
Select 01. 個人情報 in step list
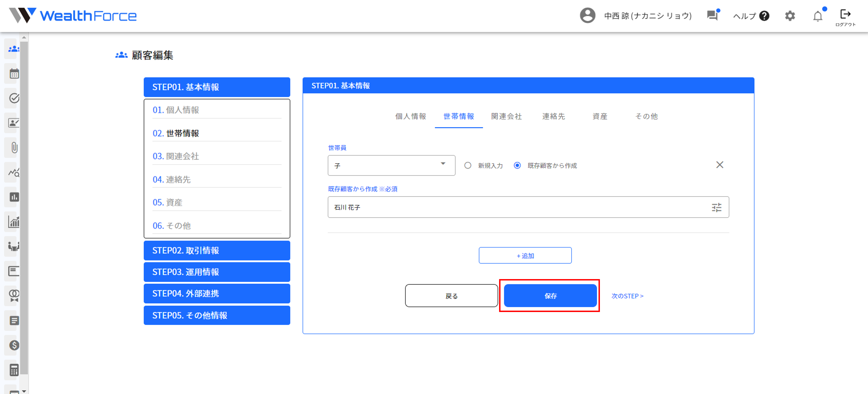217,110
